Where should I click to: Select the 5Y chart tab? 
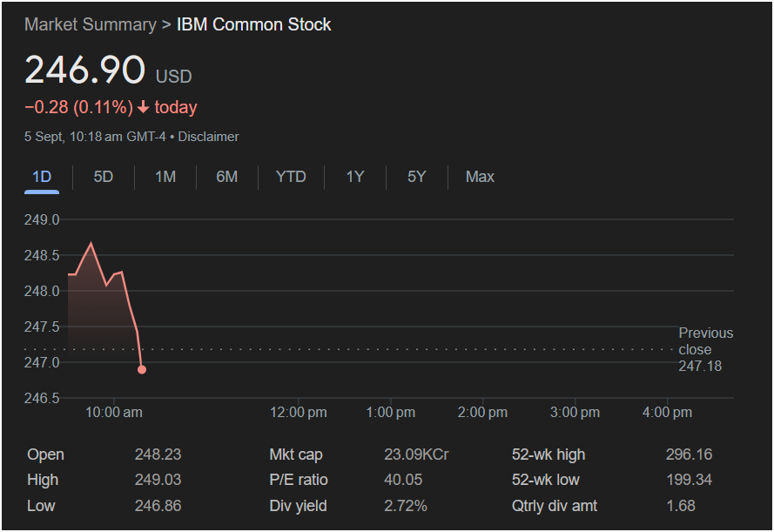click(417, 177)
